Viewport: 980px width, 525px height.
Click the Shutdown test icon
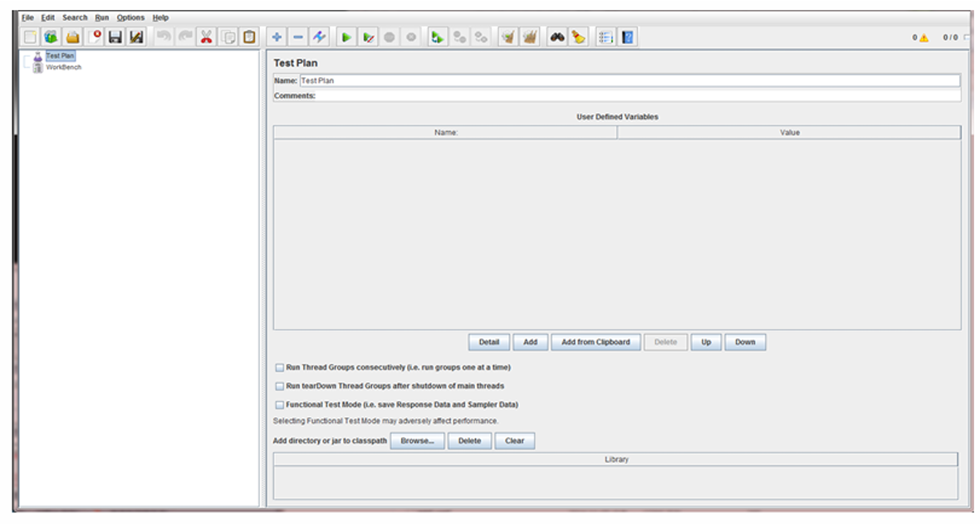coord(410,37)
